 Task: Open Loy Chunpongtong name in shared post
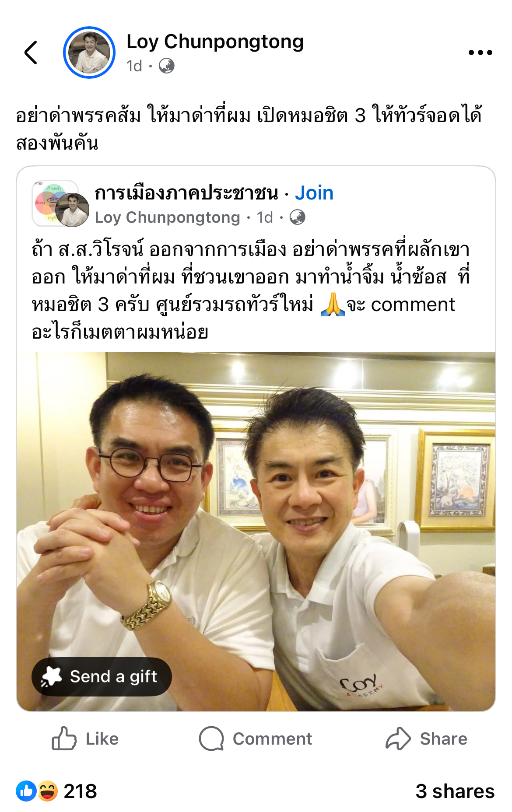click(168, 217)
